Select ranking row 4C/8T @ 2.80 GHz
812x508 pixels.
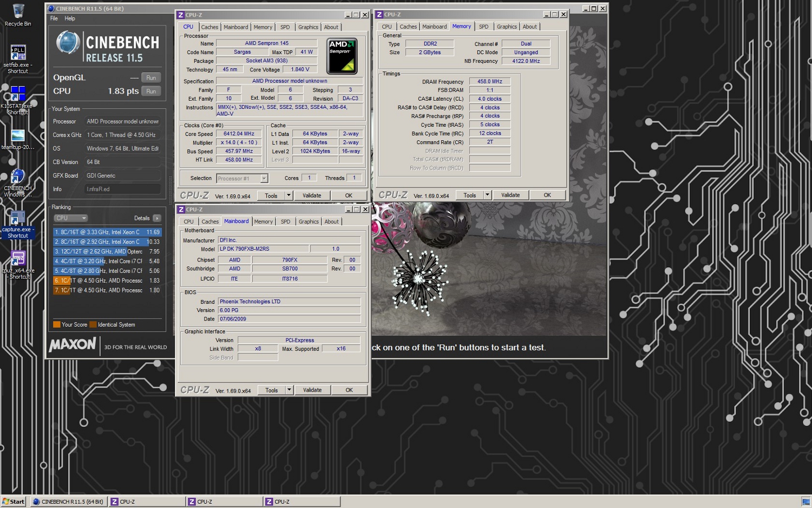107,271
